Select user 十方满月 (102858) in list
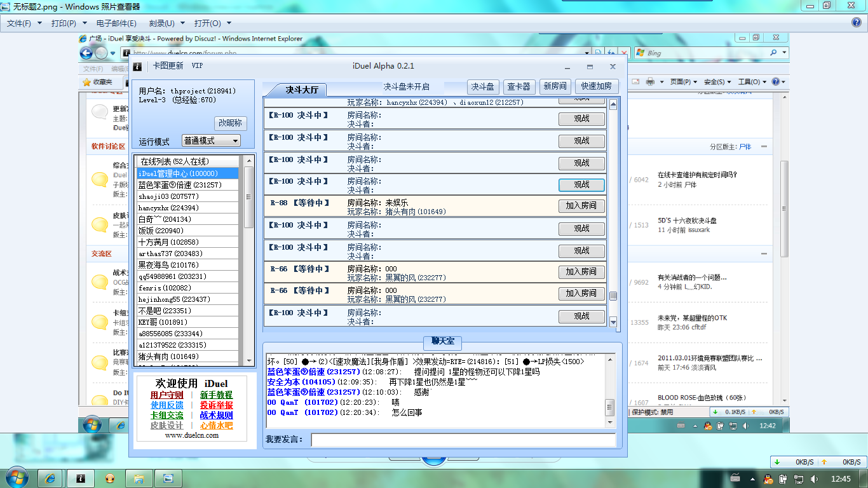The height and width of the screenshot is (488, 868). (x=187, y=242)
